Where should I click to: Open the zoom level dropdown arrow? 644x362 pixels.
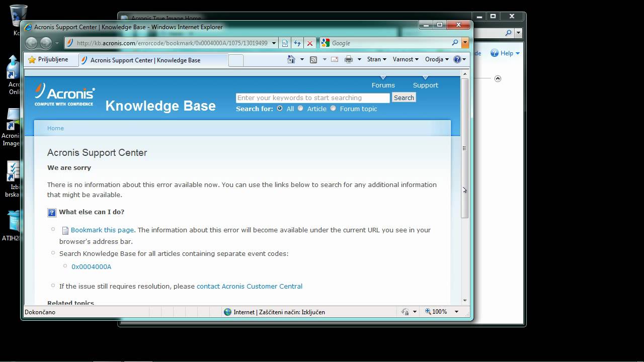point(456,312)
